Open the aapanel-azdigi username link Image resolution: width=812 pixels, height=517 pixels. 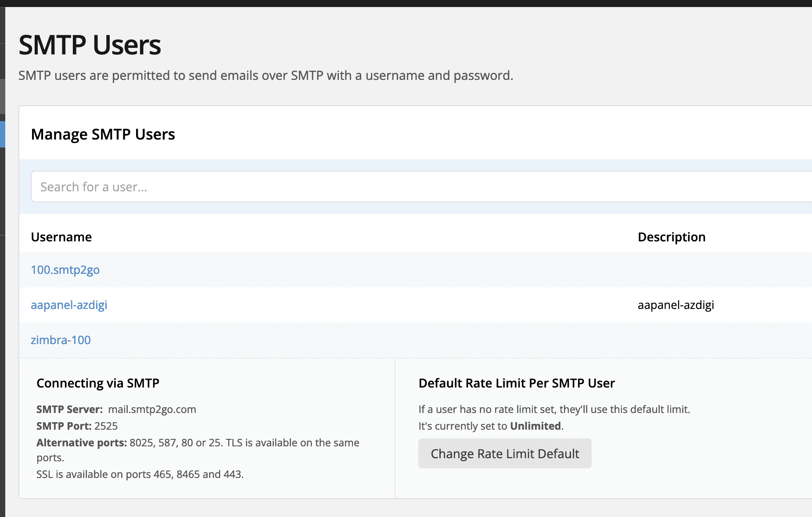(69, 305)
